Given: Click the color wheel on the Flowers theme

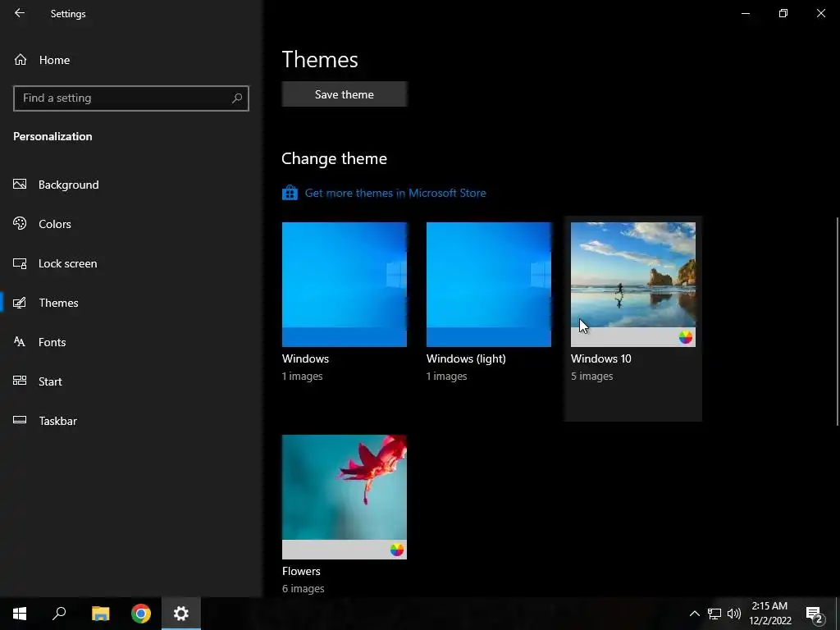Looking at the screenshot, I should click(x=397, y=550).
